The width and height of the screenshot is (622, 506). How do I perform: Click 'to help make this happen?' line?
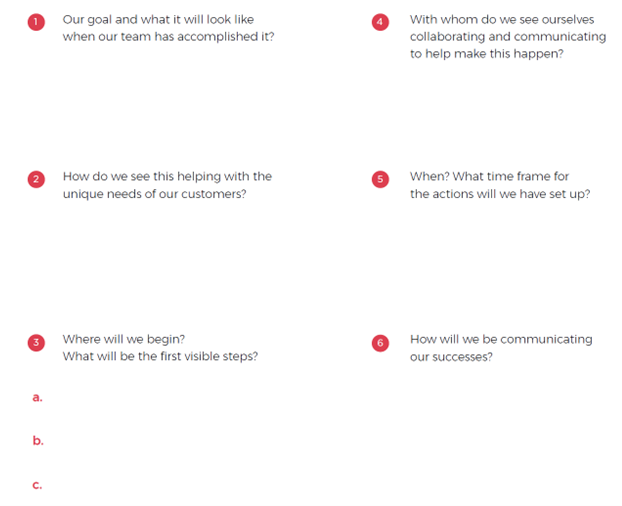tap(487, 54)
